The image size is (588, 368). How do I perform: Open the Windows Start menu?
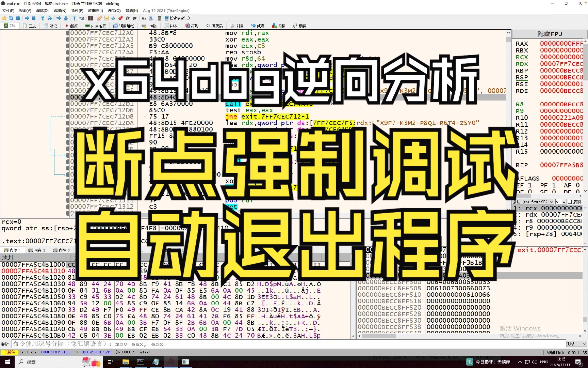7,362
